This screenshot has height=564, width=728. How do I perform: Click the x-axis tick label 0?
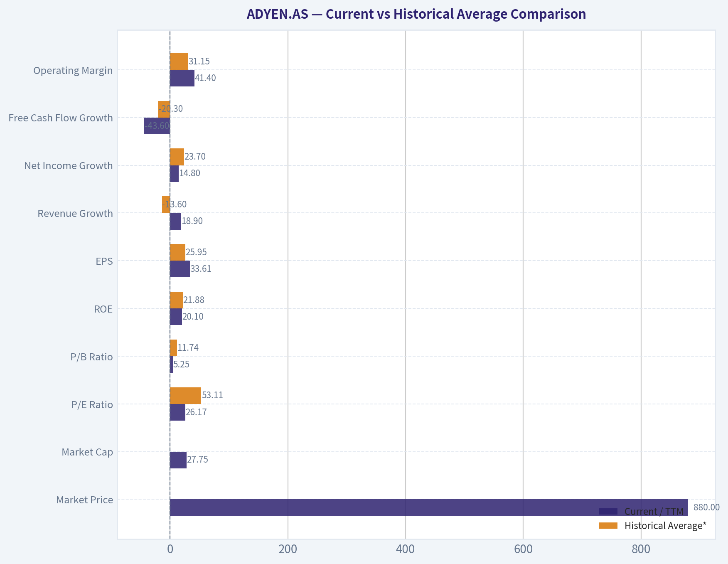[x=170, y=549]
